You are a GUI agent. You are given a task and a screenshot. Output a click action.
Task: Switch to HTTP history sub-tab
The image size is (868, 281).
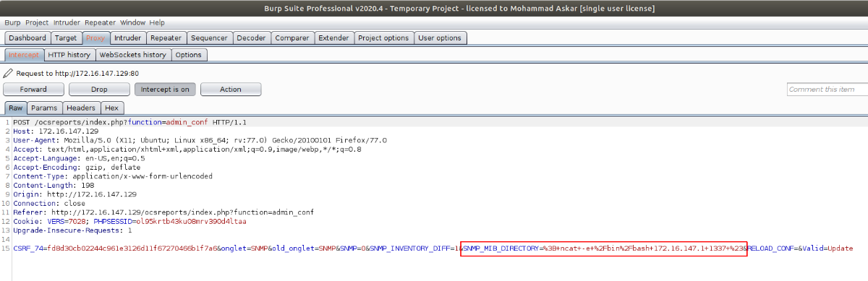coord(69,55)
